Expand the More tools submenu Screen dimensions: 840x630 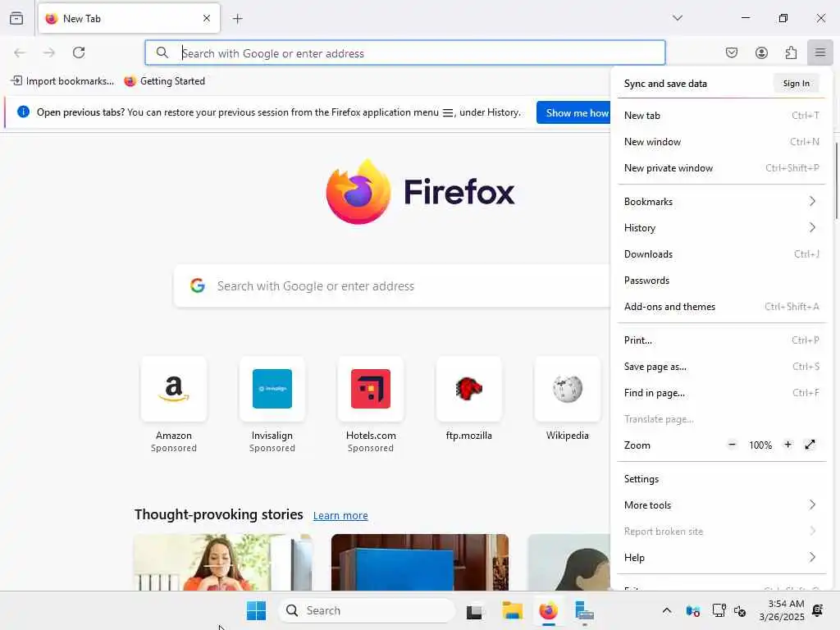(721, 505)
